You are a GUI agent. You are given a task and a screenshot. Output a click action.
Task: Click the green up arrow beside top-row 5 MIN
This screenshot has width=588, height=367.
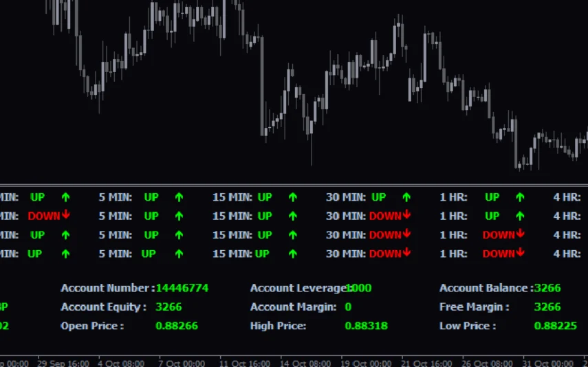click(179, 197)
